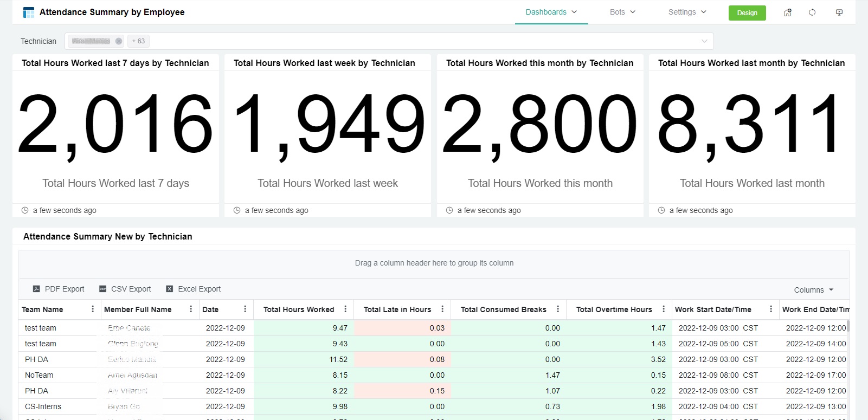Screen dimensions: 868x420
Task: Click Excel Export button
Action: pyautogui.click(x=194, y=289)
